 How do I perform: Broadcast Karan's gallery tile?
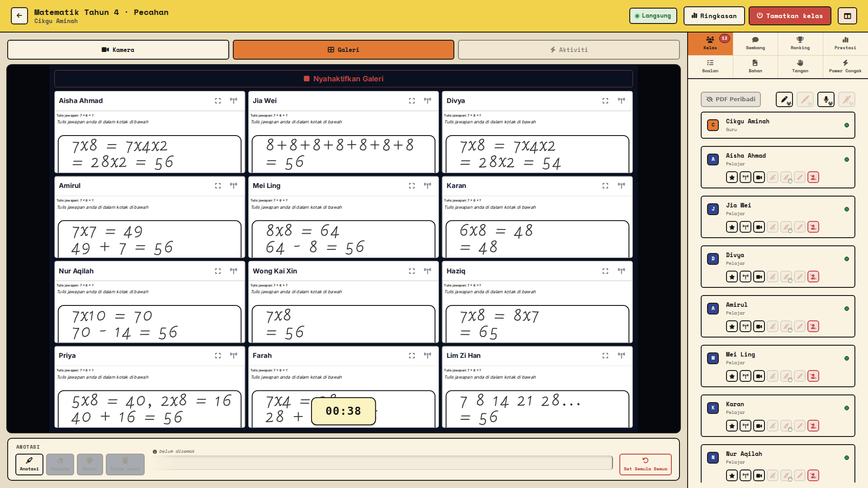[x=622, y=186]
